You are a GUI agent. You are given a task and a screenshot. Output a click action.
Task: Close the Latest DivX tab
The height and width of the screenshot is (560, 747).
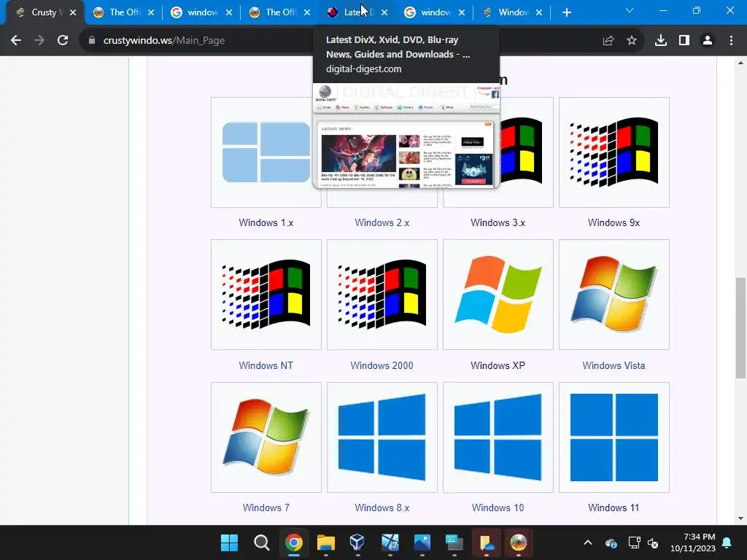(384, 12)
